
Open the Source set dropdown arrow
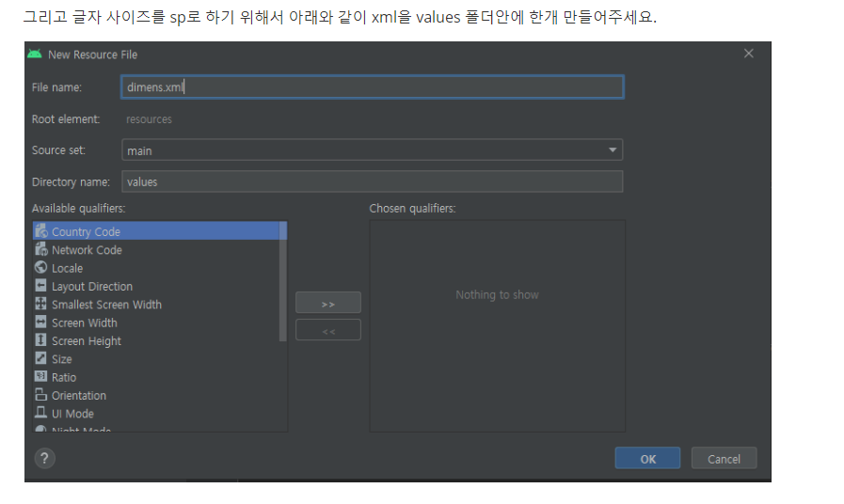tap(613, 150)
